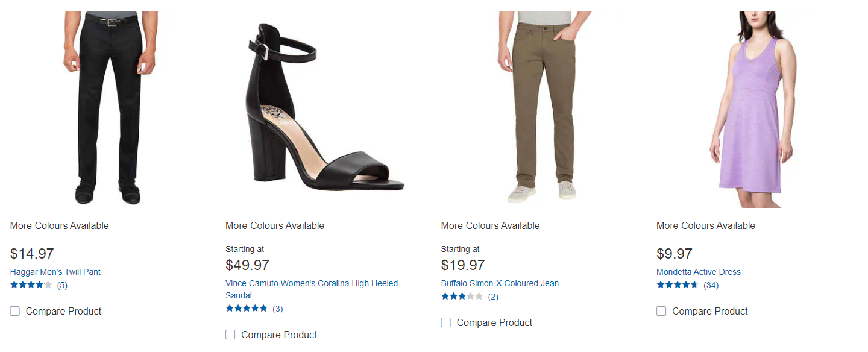Open the (34) reviews count for Mondetta dress
868x352 pixels.
pos(711,285)
